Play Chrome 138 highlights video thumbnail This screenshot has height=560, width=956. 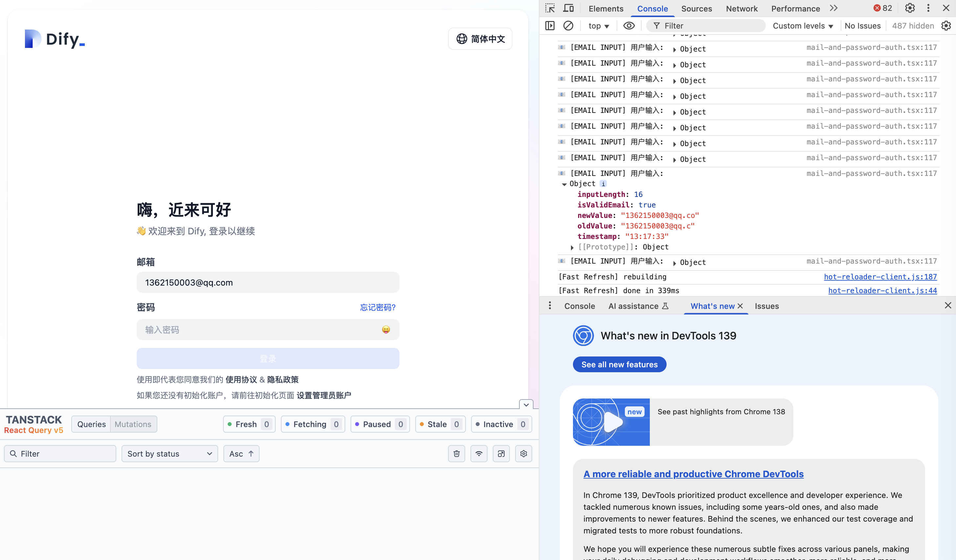(x=611, y=422)
